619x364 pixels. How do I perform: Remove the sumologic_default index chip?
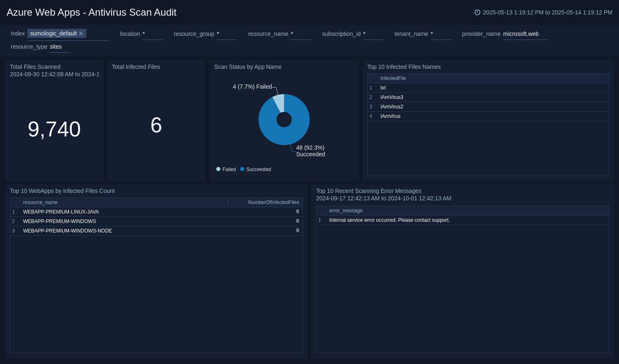click(81, 33)
